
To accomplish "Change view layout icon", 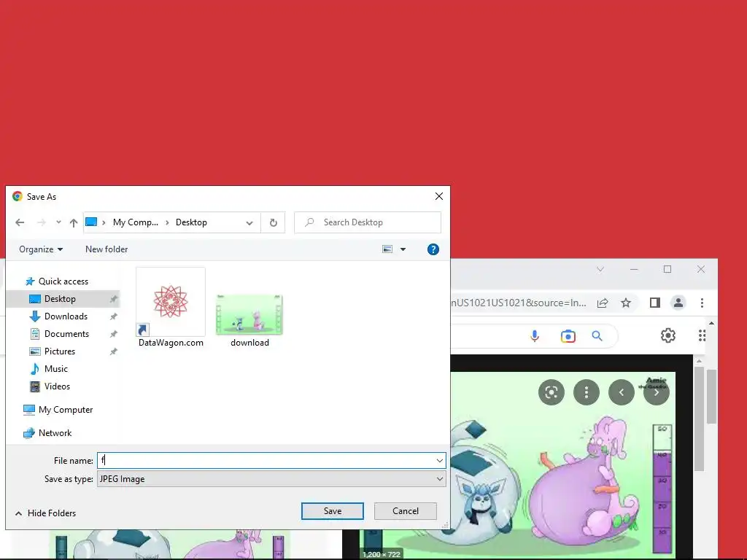I will (387, 249).
